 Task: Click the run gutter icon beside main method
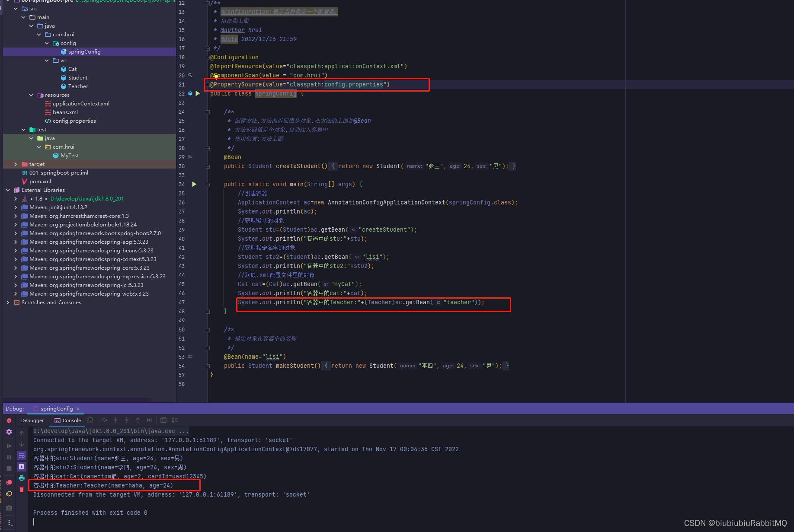(194, 184)
